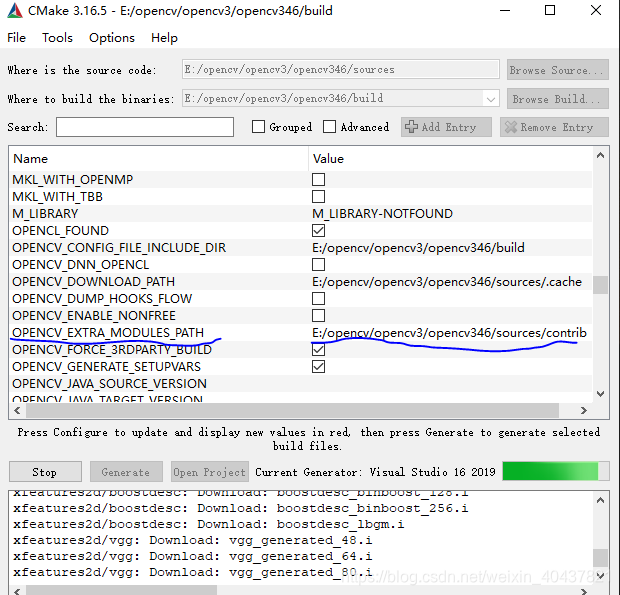This screenshot has height=595, width=620.
Task: Select the OPENCV_EXTRA_MODULES_PATH row name
Action: (x=108, y=332)
